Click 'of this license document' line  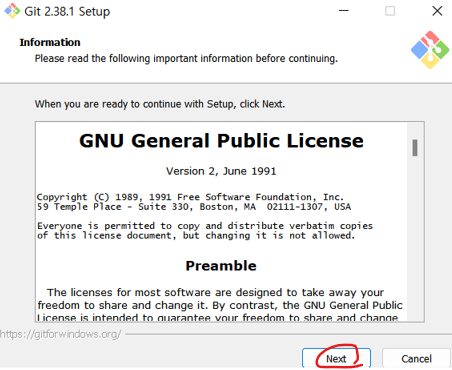196,236
